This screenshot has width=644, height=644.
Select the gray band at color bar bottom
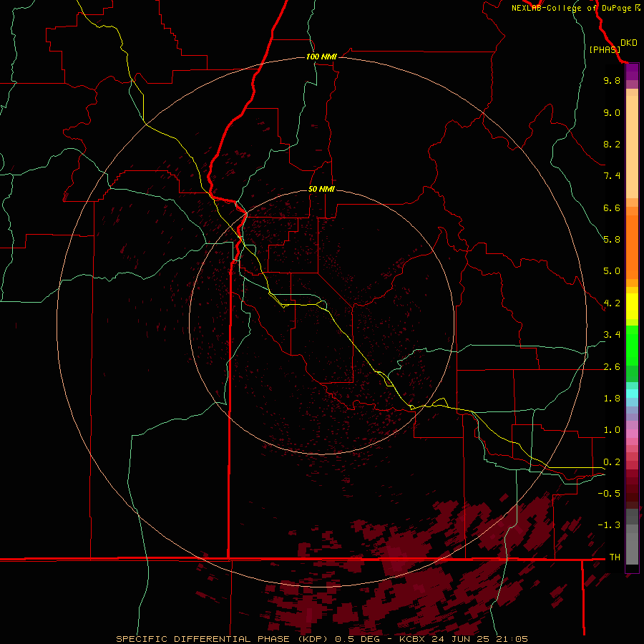point(632,537)
